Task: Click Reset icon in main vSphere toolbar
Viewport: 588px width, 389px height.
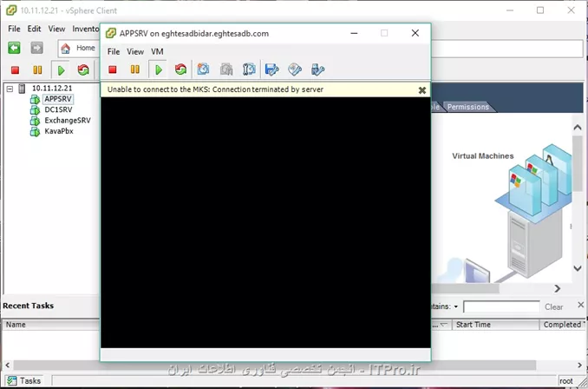Action: (83, 69)
